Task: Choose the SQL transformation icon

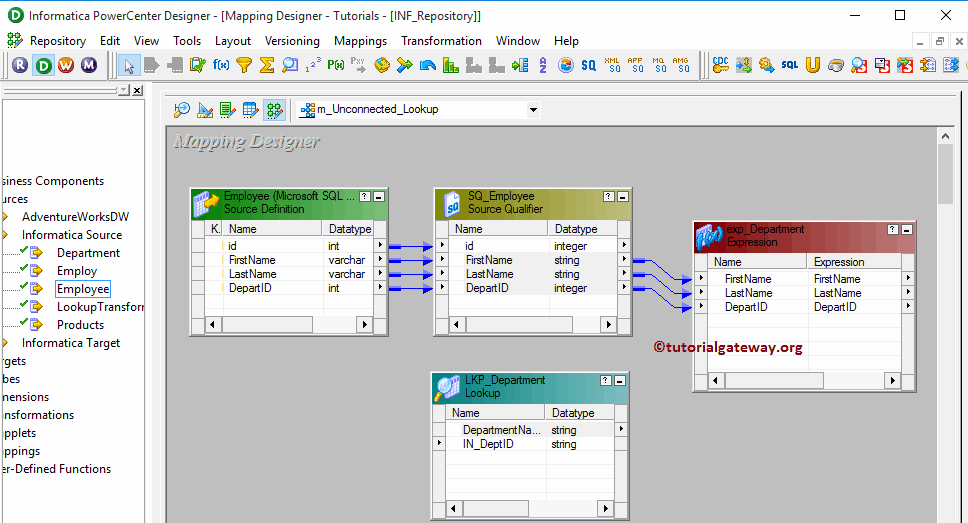Action: [790, 65]
